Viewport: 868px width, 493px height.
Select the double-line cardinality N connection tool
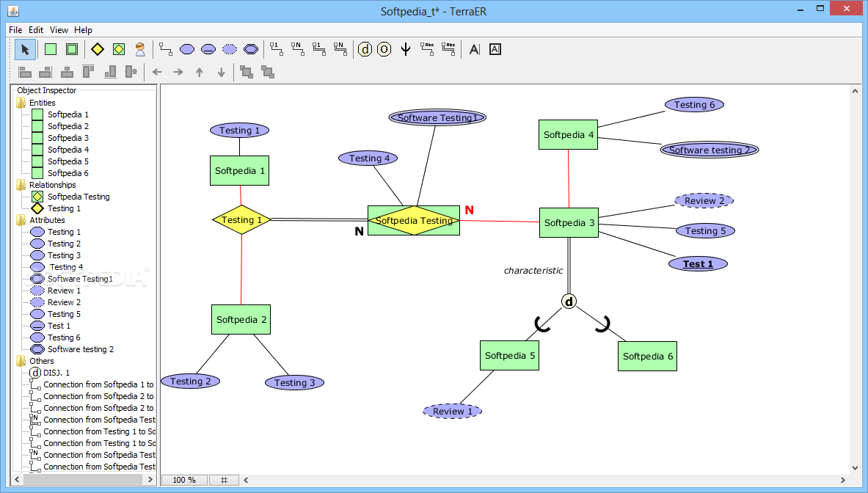point(340,49)
